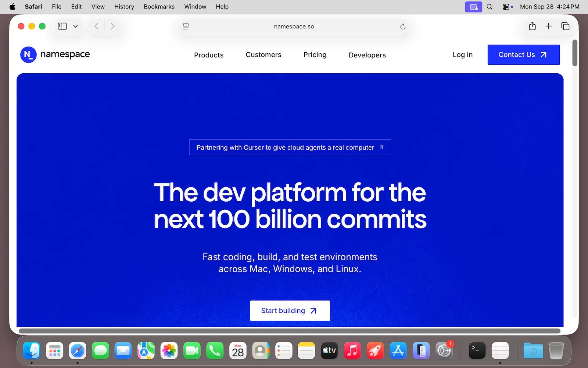588x368 pixels.
Task: Open the Window menu
Action: point(195,7)
